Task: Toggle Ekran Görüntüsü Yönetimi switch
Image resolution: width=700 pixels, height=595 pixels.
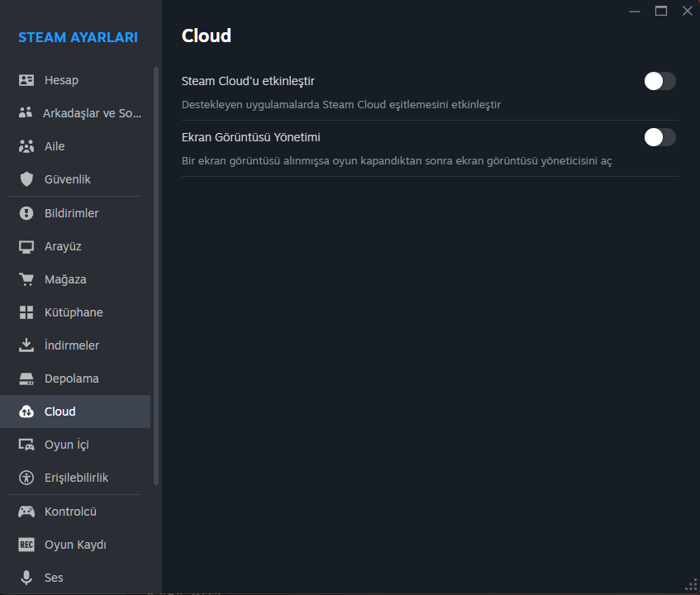Action: [660, 137]
